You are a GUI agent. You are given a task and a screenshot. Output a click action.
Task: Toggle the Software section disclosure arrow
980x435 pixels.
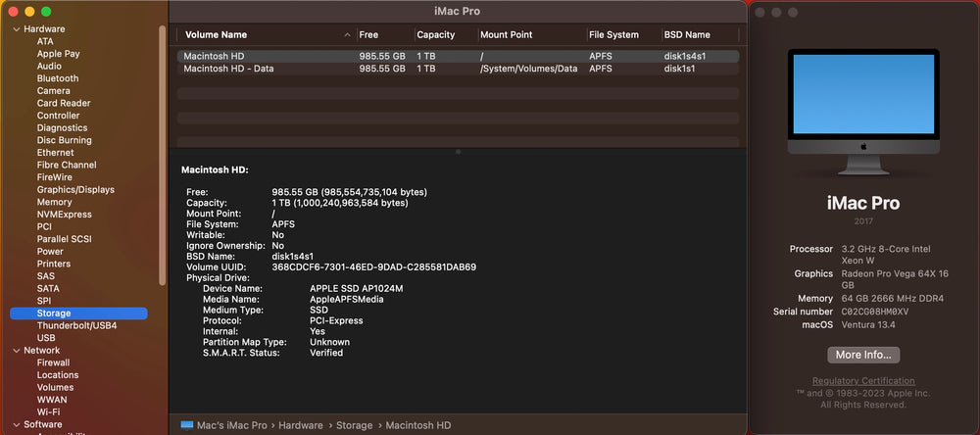coord(16,424)
